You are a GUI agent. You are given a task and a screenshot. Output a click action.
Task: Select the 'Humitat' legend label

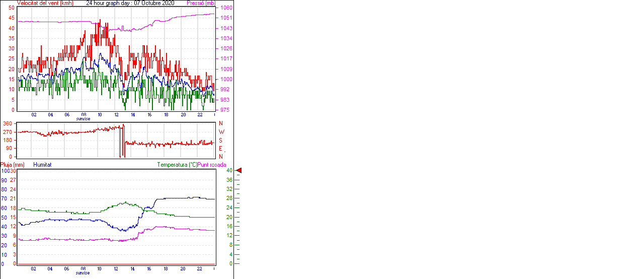point(42,165)
